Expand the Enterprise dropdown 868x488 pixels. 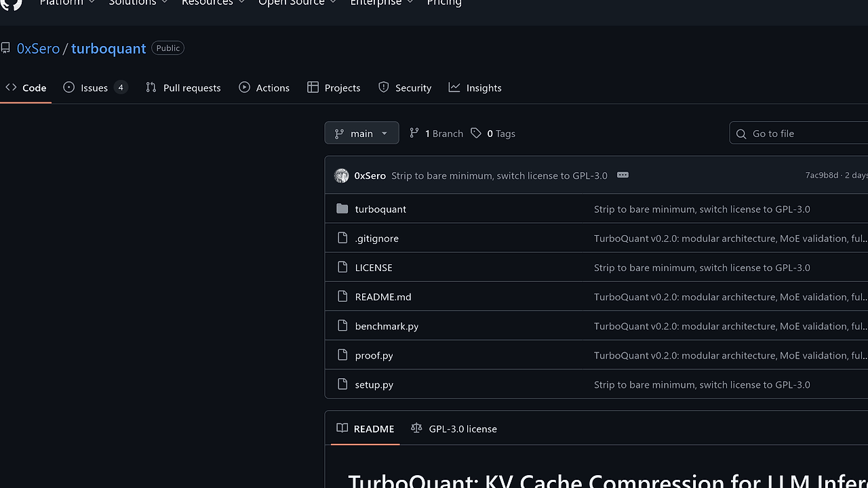[x=381, y=3]
